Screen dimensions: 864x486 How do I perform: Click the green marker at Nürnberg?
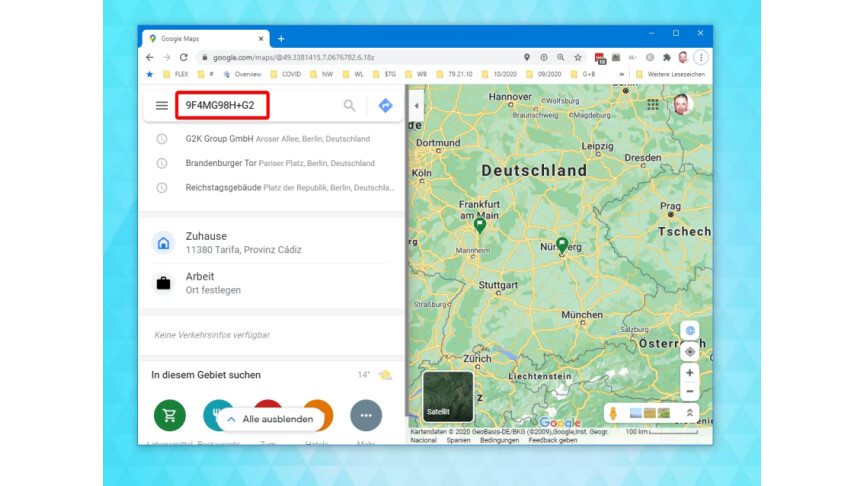coord(561,245)
